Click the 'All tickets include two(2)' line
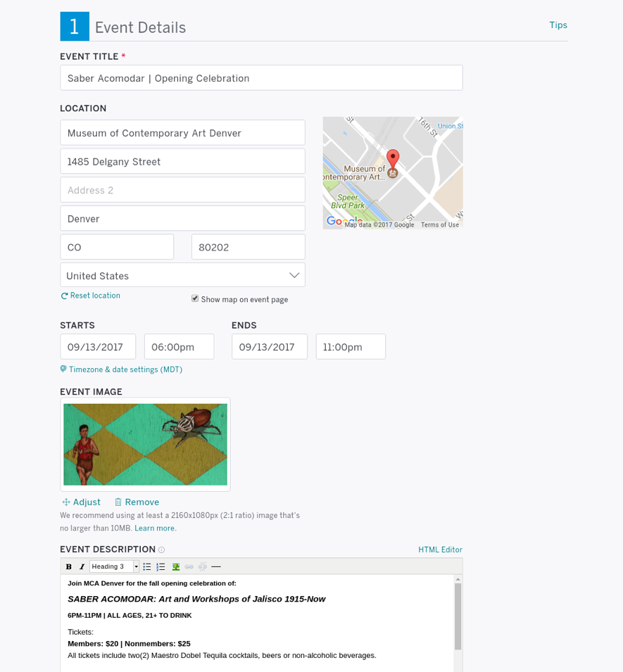 [x=222, y=655]
